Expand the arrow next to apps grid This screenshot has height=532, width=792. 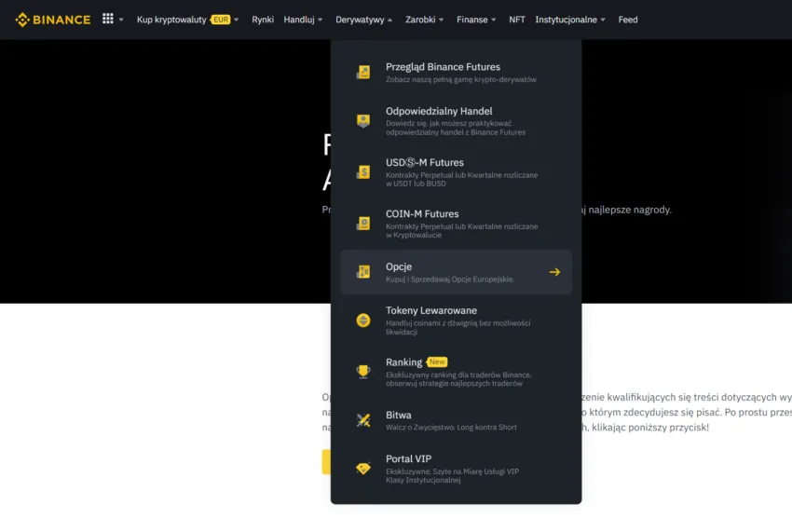121,20
